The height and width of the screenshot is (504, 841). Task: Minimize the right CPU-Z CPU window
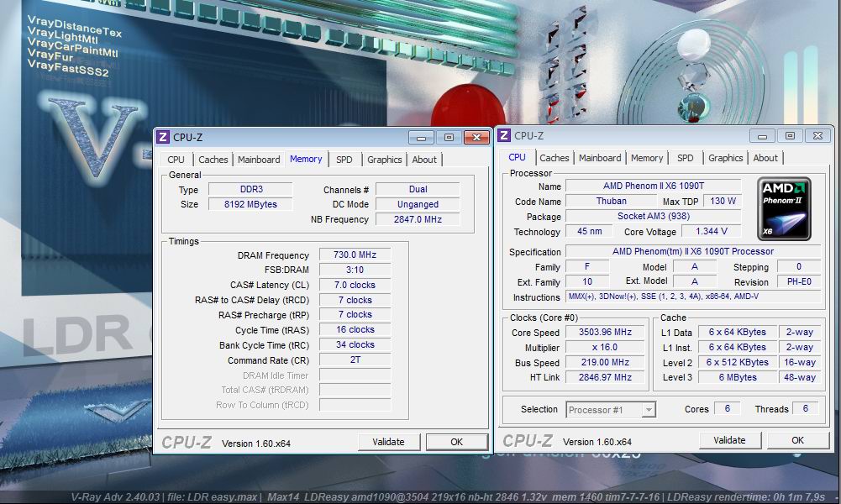click(x=762, y=136)
